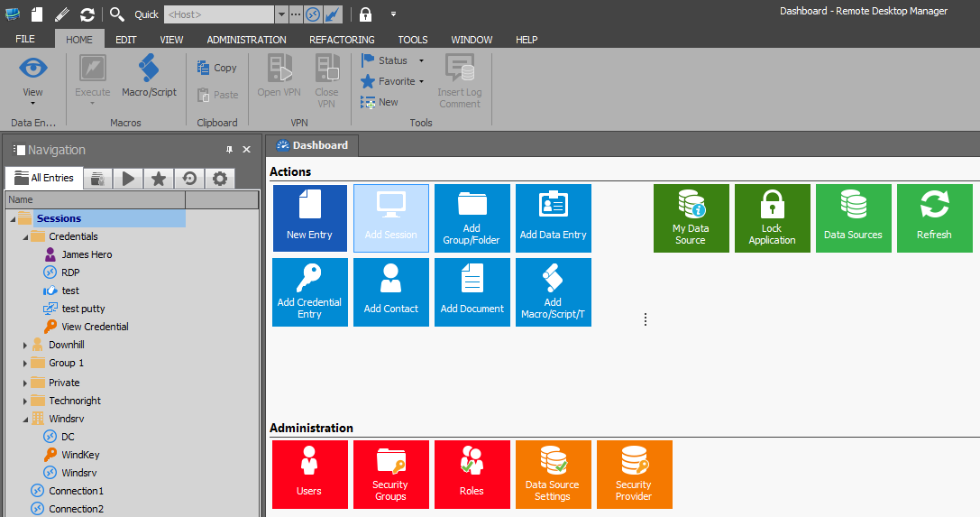980x517 pixels.
Task: Close the Navigation panel
Action: coord(246,150)
